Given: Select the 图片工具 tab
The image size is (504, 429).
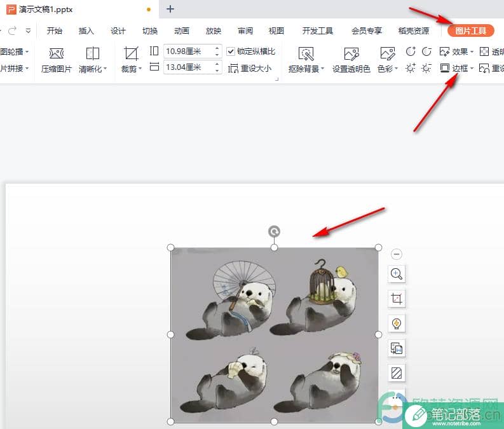Looking at the screenshot, I should 470,31.
